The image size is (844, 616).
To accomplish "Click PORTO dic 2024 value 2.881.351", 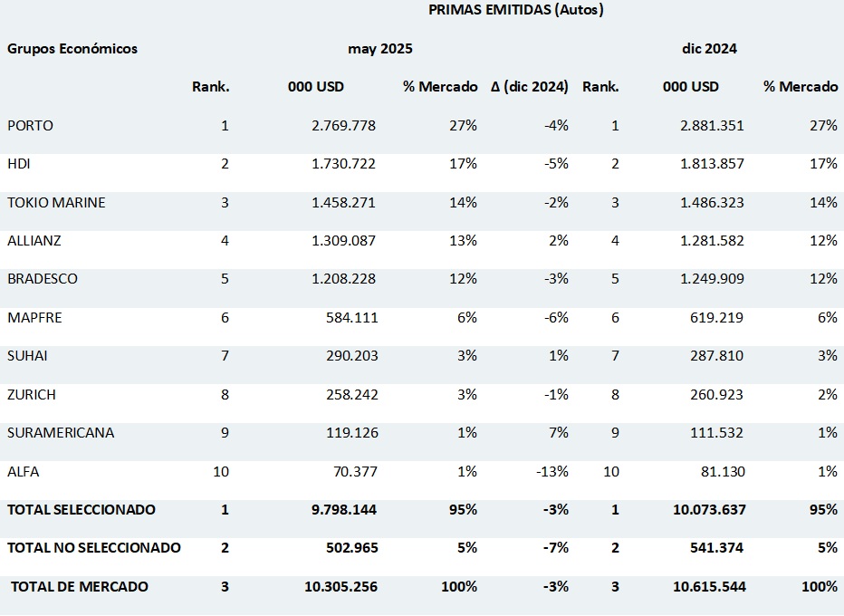I will pos(712,125).
